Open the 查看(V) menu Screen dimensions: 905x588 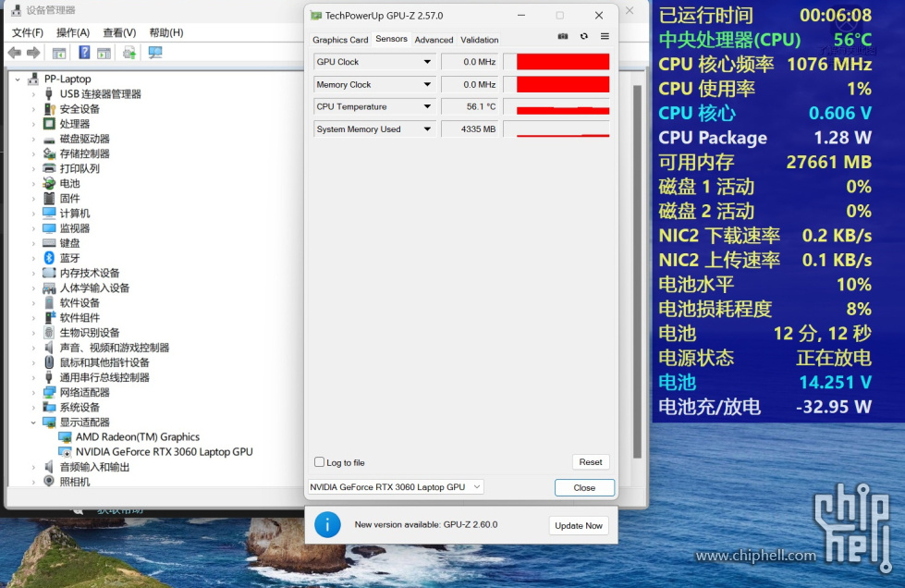click(119, 33)
